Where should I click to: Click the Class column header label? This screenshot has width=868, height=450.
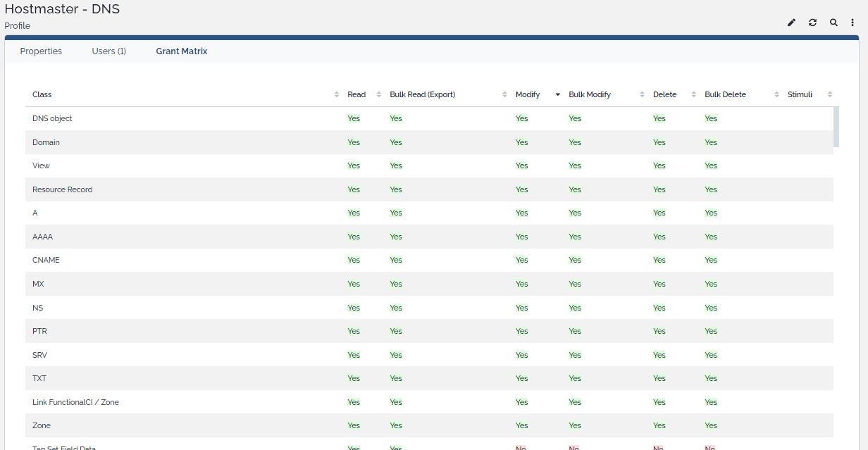42,94
